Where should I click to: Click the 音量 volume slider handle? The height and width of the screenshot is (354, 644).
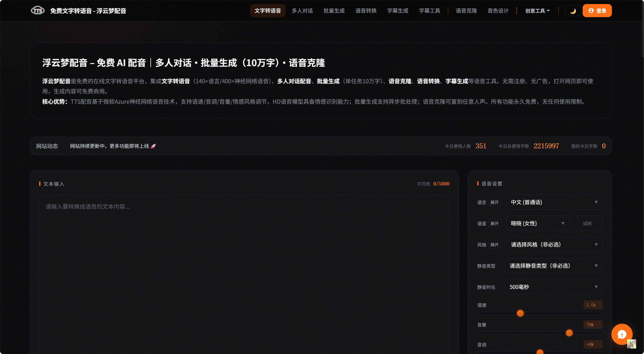569,333
